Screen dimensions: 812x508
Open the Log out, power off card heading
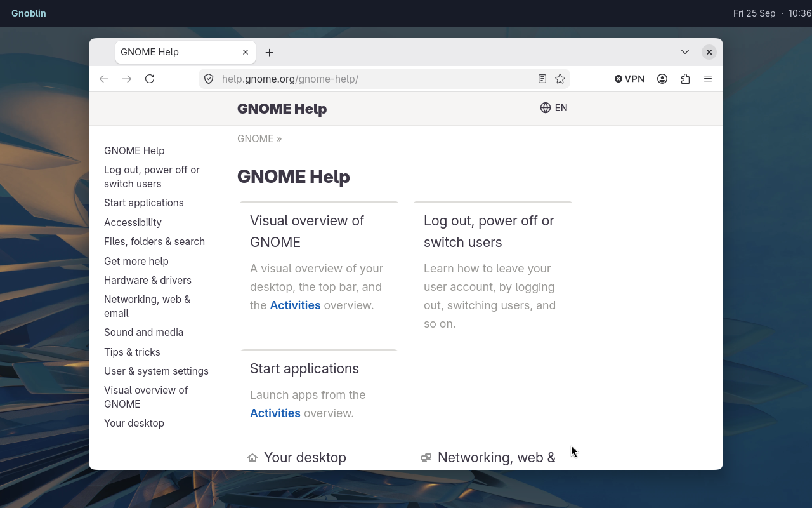489,231
